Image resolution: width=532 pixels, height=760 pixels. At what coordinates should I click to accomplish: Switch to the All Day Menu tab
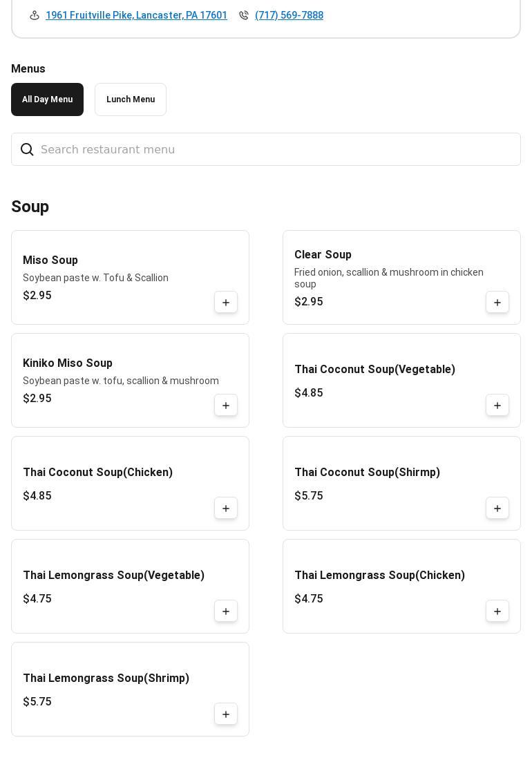pyautogui.click(x=47, y=99)
